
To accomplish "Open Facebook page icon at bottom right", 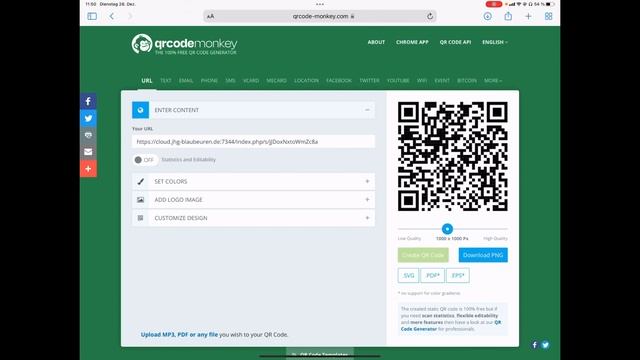I will [x=535, y=345].
